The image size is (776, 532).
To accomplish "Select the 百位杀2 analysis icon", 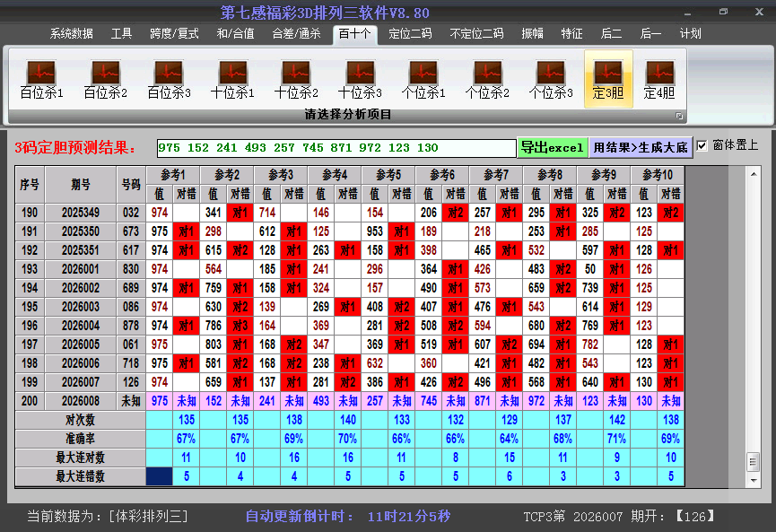I will 105,79.
